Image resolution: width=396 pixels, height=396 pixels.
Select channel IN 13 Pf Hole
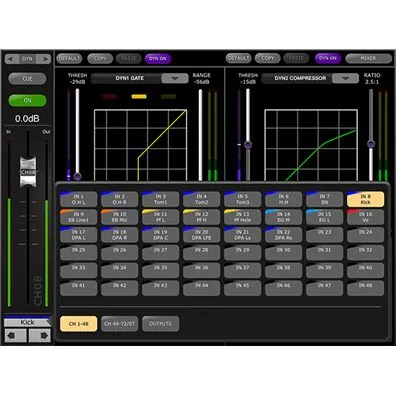[x=242, y=217]
